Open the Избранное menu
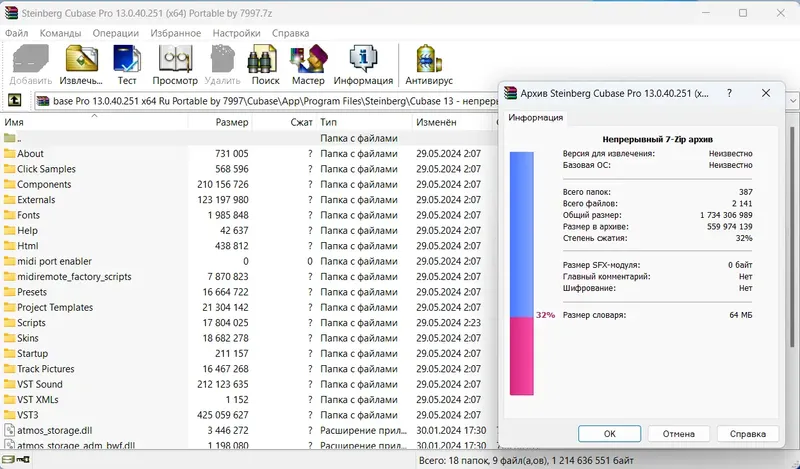Image resolution: width=800 pixels, height=469 pixels. [x=176, y=33]
